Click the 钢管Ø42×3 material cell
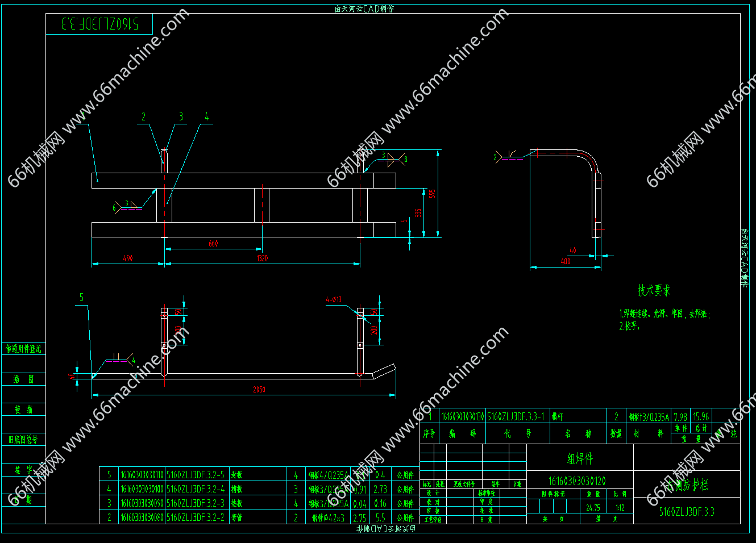 tap(328, 518)
